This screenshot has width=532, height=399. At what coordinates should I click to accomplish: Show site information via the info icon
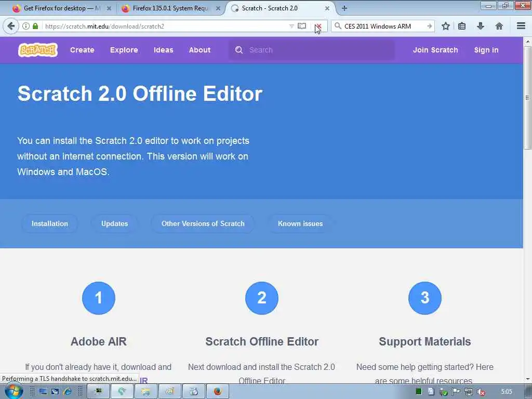[26, 26]
